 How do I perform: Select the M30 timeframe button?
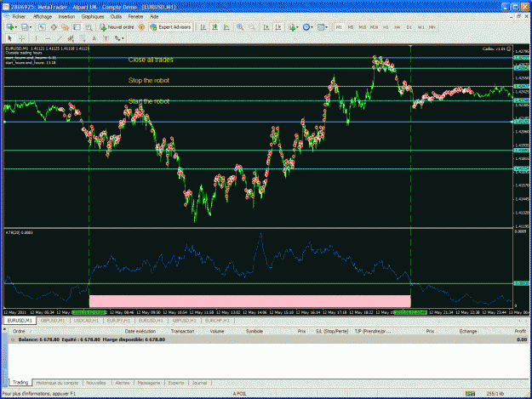[374, 27]
